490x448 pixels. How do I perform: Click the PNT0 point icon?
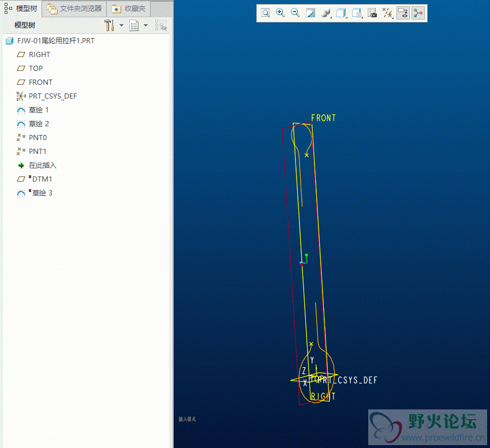click(x=21, y=138)
